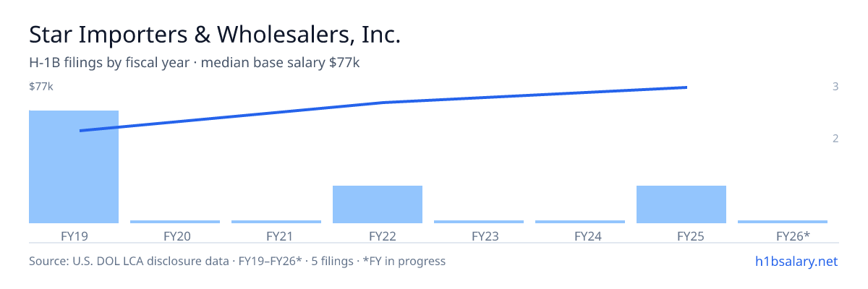
Task: Click the small FY20 bar
Action: pyautogui.click(x=175, y=222)
